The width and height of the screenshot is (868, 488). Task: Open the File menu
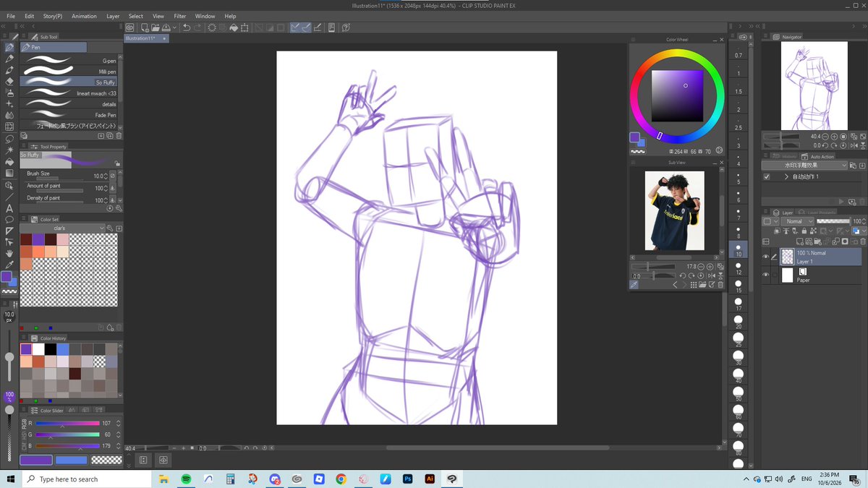(11, 16)
